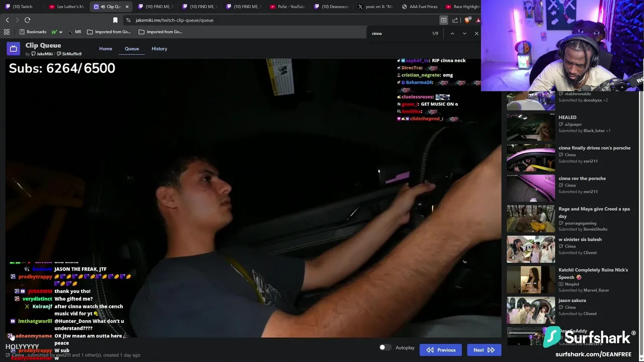Click 'Submitted by Marvel_Racer' text

tap(584, 290)
